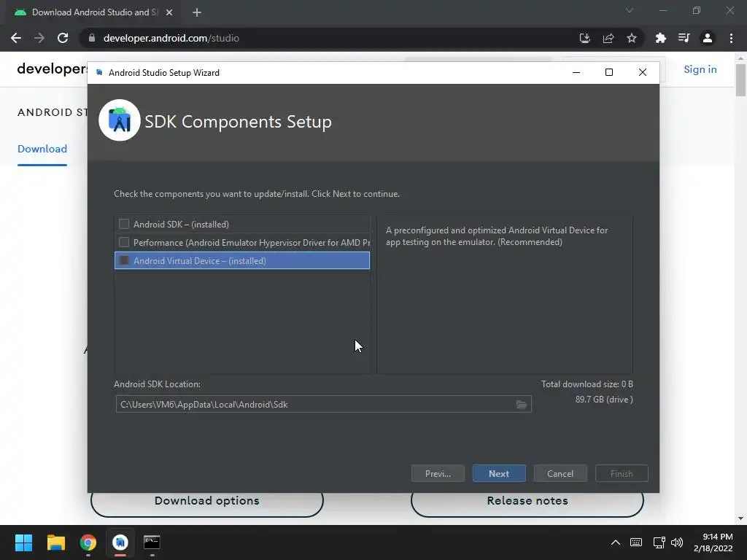Open Chrome extensions puzzle icon

pos(660,38)
